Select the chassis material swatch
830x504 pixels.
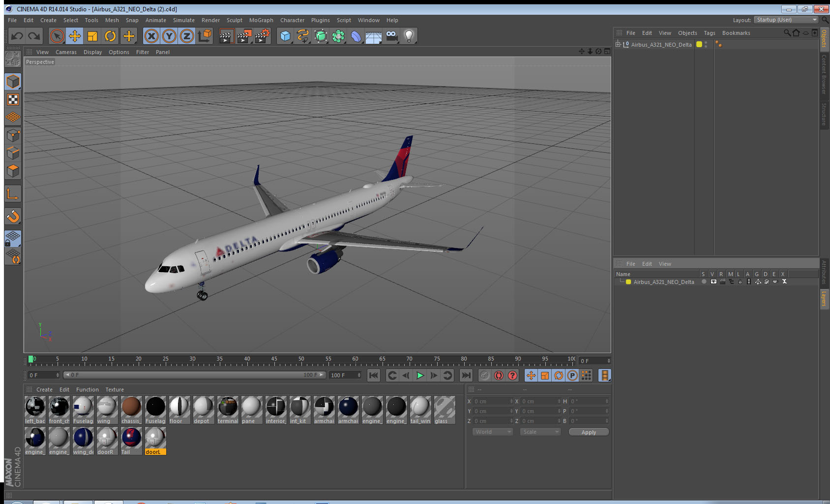[131, 410]
